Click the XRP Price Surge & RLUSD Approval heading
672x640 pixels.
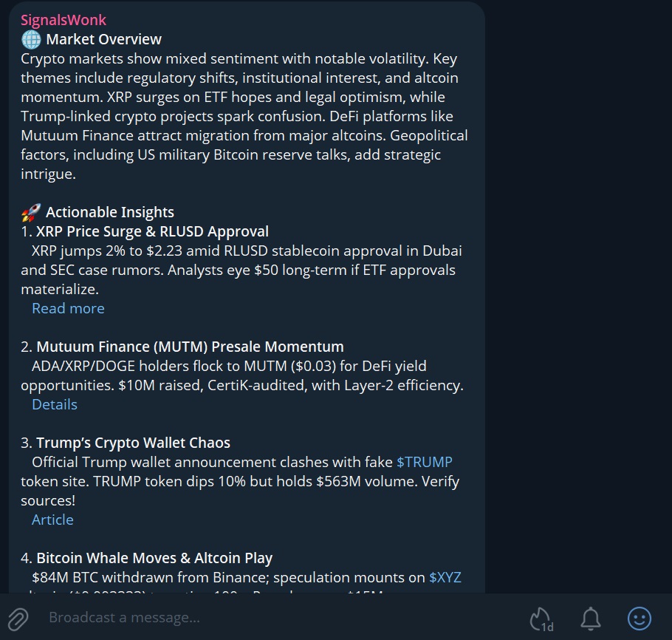tap(152, 231)
